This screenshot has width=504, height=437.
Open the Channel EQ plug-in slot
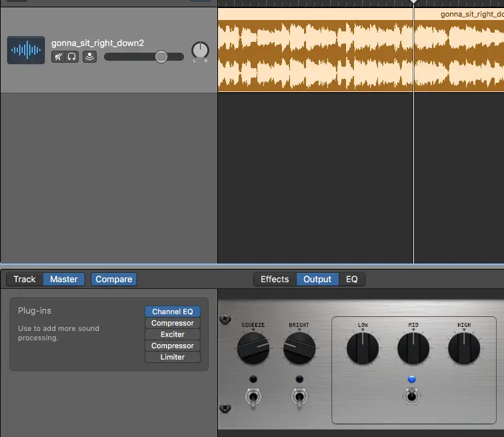tap(173, 312)
